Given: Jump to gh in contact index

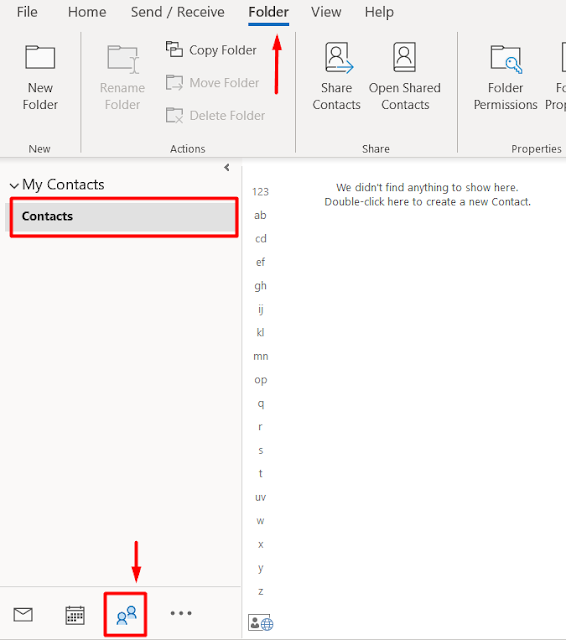Looking at the screenshot, I should click(260, 286).
